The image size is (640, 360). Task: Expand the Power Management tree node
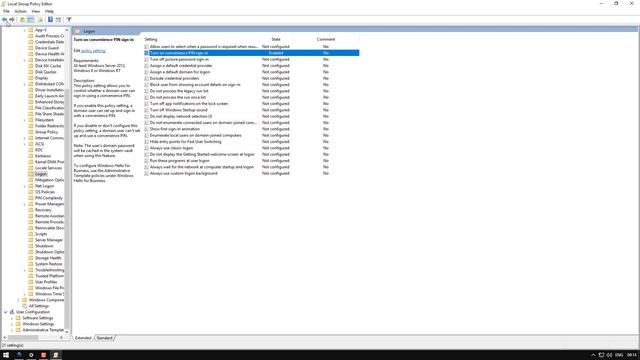coord(24,204)
